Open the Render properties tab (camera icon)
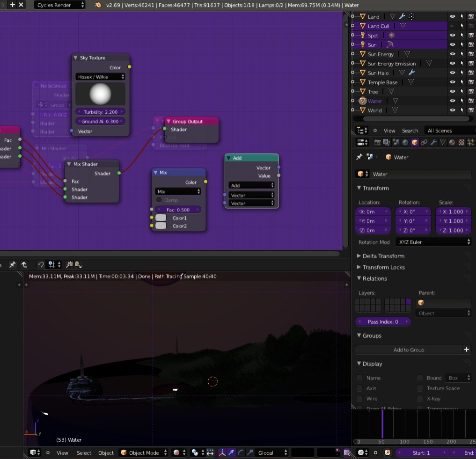The image size is (476, 459). tap(378, 142)
